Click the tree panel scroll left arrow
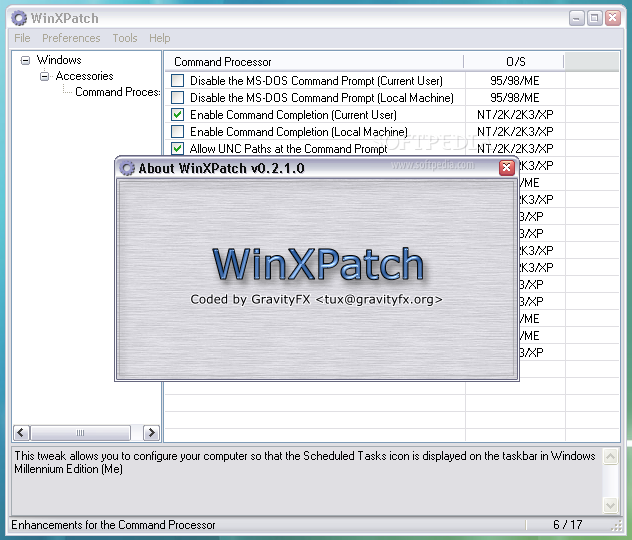Screen dimensions: 632x540 [x=21, y=433]
